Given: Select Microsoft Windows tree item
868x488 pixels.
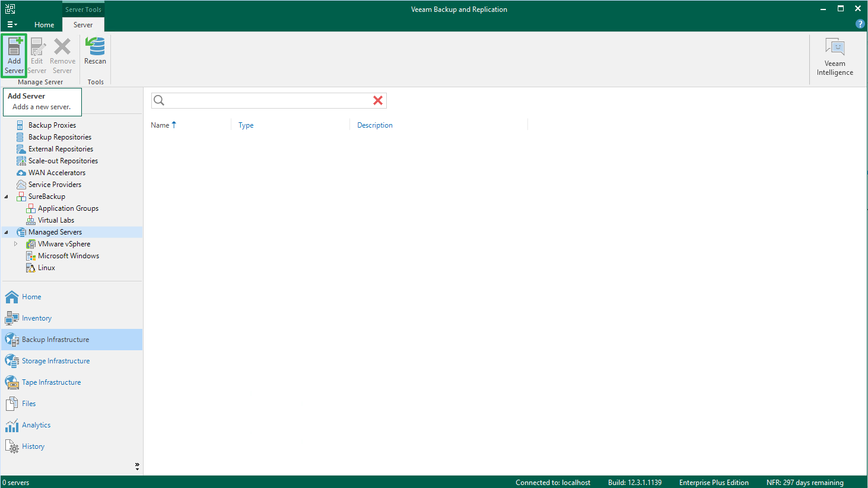Looking at the screenshot, I should [x=68, y=256].
